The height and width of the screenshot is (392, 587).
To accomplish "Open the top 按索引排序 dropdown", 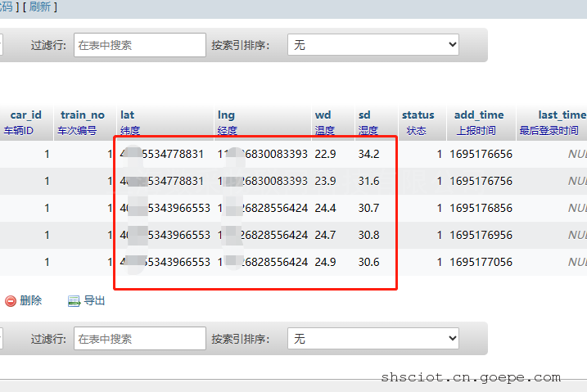I will pos(373,45).
